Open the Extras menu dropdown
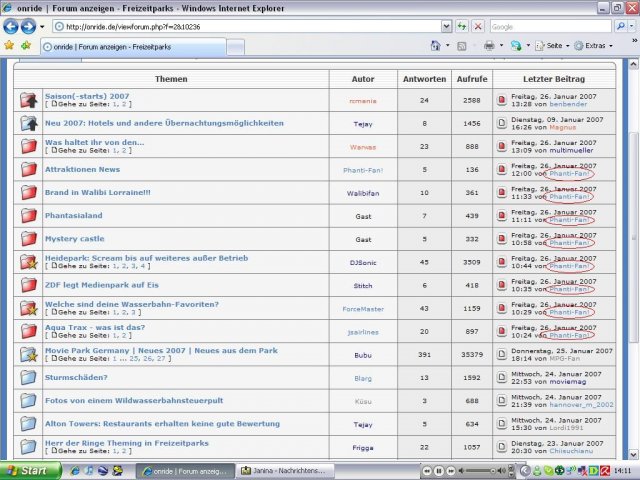The height and width of the screenshot is (480, 640). click(x=594, y=46)
